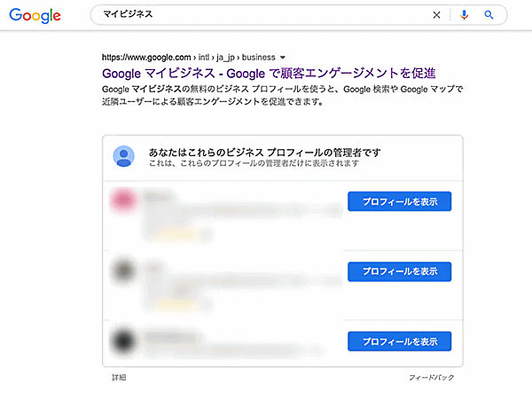Click the フィードバック link
The width and height of the screenshot is (532, 400).
431,378
